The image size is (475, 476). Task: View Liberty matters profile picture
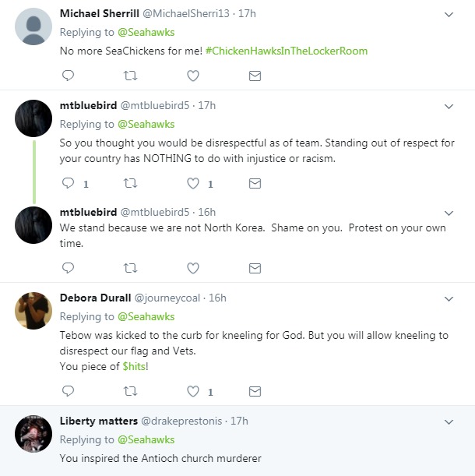click(x=33, y=434)
